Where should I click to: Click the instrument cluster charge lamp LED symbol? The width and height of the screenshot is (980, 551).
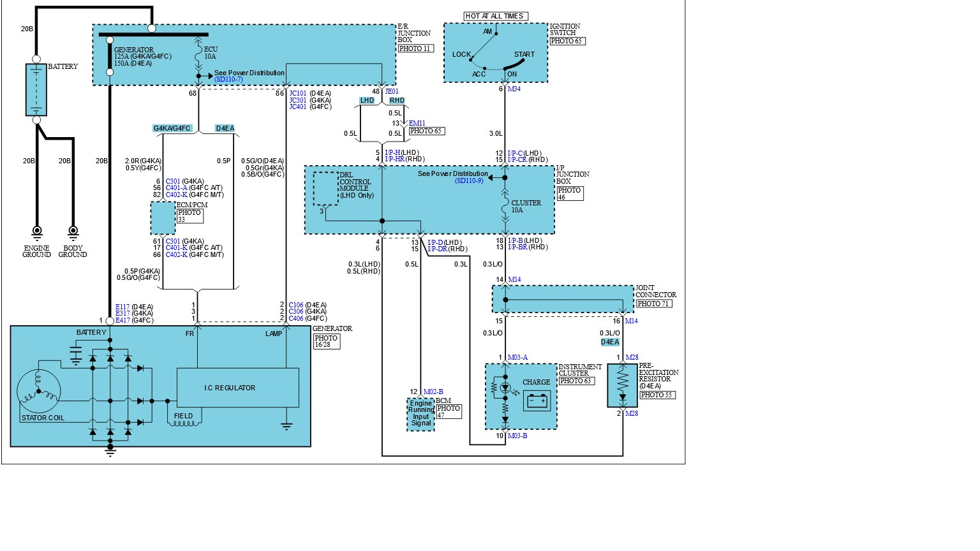point(505,388)
